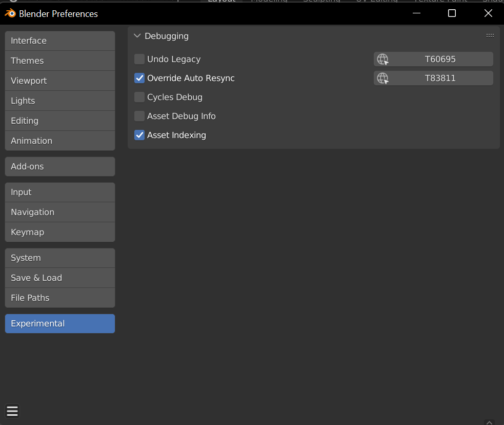The image size is (504, 425).
Task: Click the small up-arrow at the bottom right
Action: (x=489, y=422)
